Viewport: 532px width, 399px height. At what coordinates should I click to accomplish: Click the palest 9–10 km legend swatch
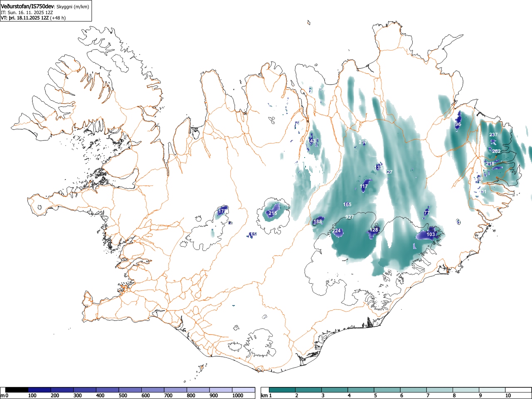[x=492, y=390]
